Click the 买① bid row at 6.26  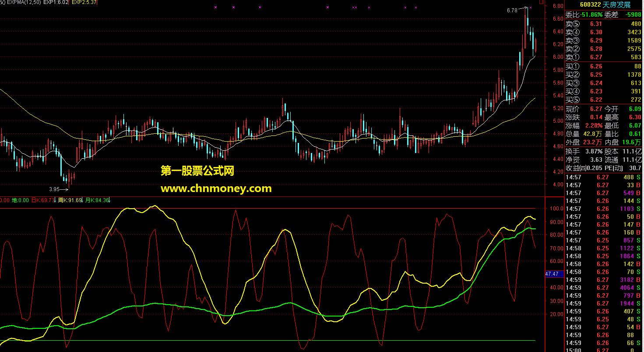coord(604,66)
